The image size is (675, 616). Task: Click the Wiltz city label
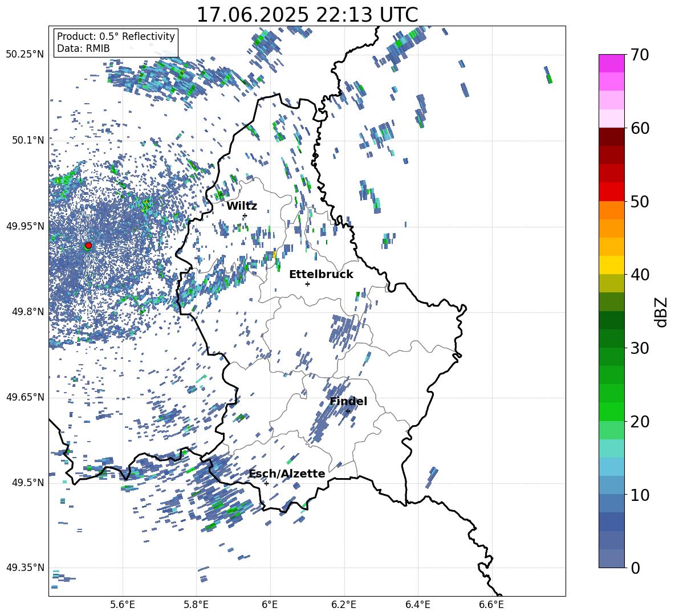[x=242, y=206]
